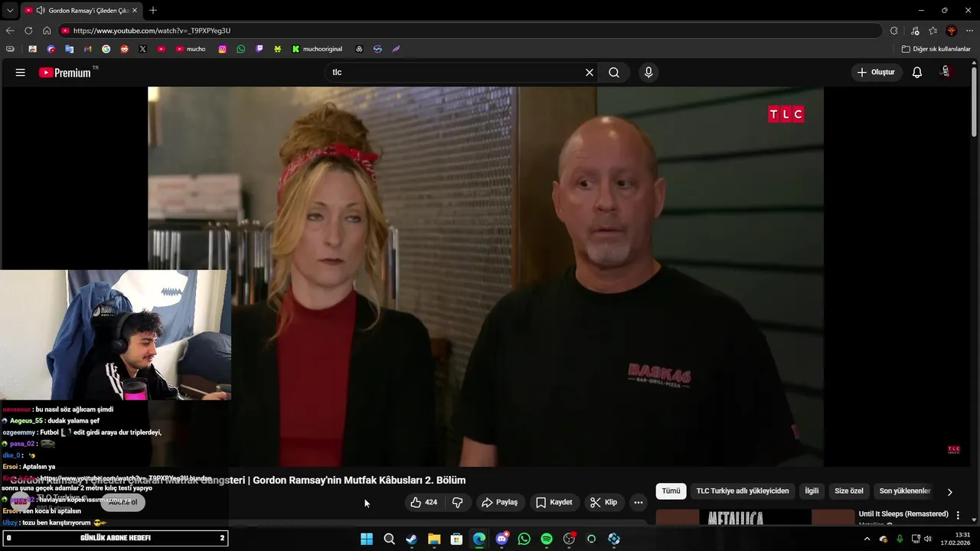This screenshot has width=980, height=551.
Task: Open the WhatsApp bookmark
Action: point(240,49)
